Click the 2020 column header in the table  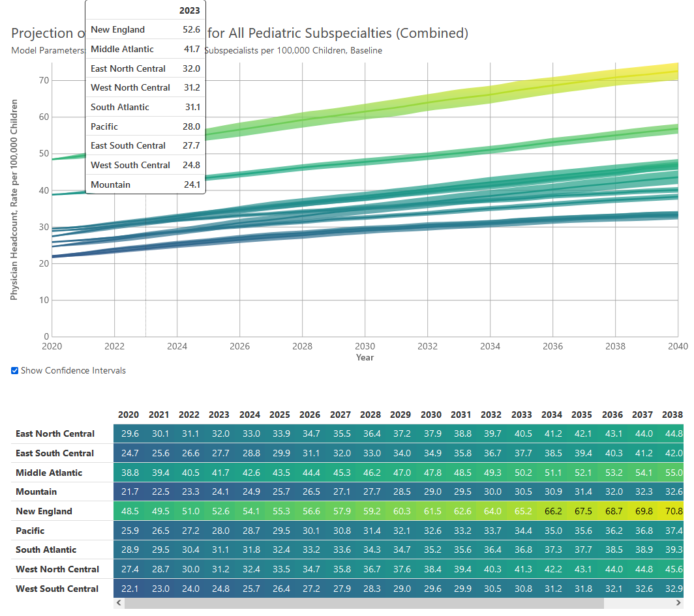[128, 415]
